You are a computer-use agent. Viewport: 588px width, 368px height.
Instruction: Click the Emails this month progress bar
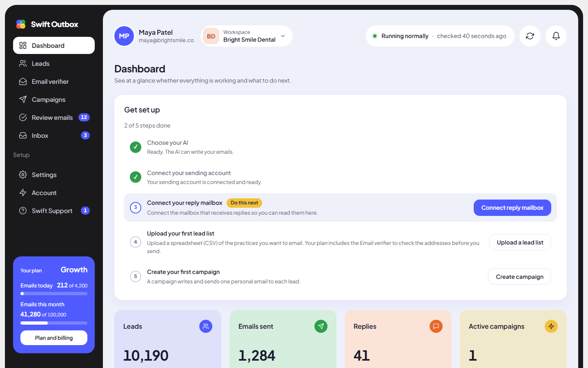click(x=54, y=323)
